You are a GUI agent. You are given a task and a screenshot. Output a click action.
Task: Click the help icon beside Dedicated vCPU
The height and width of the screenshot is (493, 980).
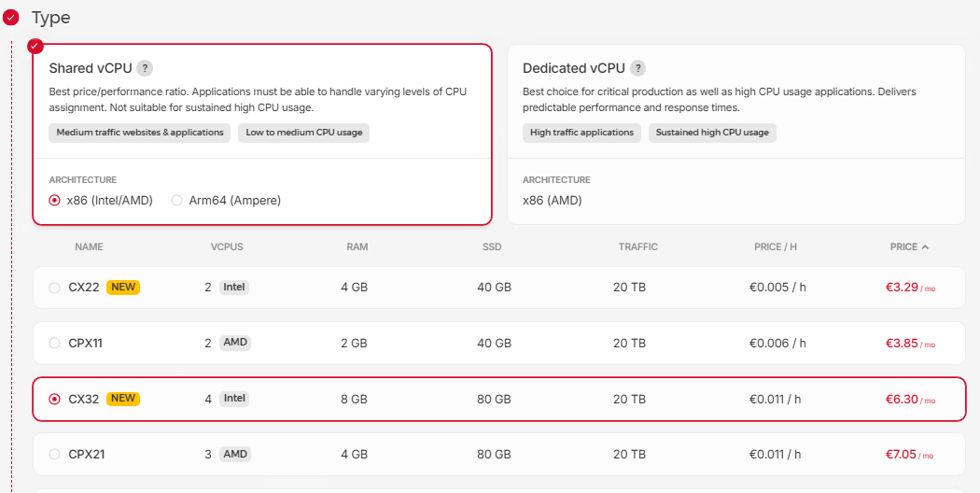click(637, 68)
